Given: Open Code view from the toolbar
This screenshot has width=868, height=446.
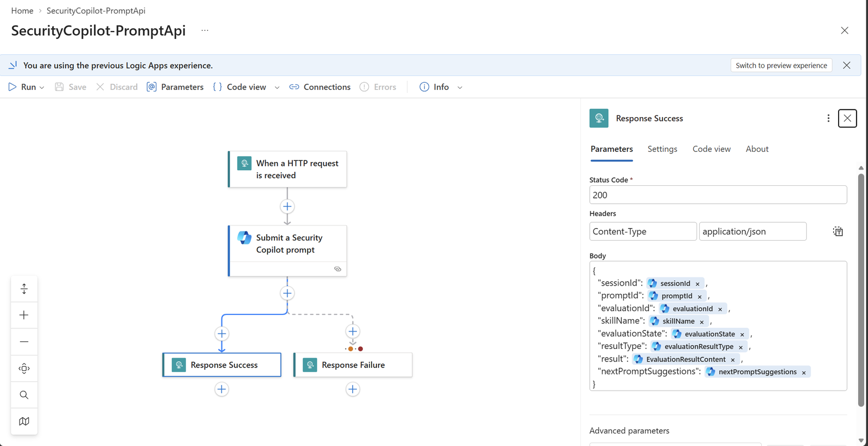Looking at the screenshot, I should point(239,87).
